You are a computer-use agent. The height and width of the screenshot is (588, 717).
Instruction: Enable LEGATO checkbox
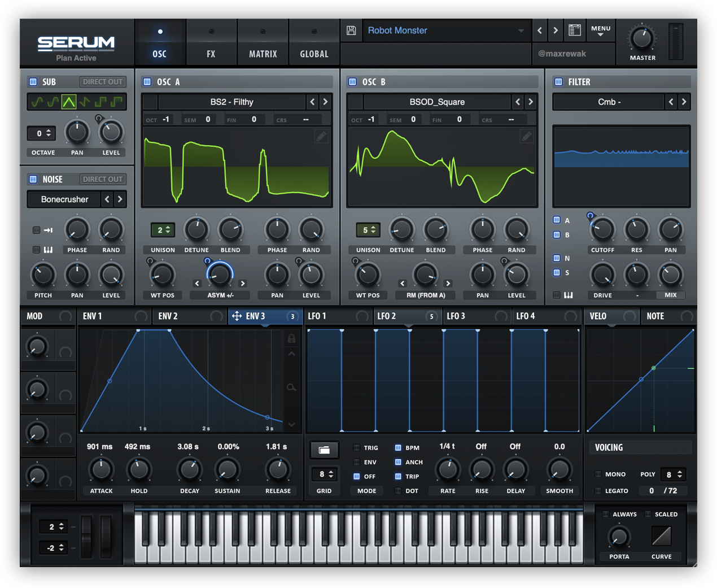598,490
